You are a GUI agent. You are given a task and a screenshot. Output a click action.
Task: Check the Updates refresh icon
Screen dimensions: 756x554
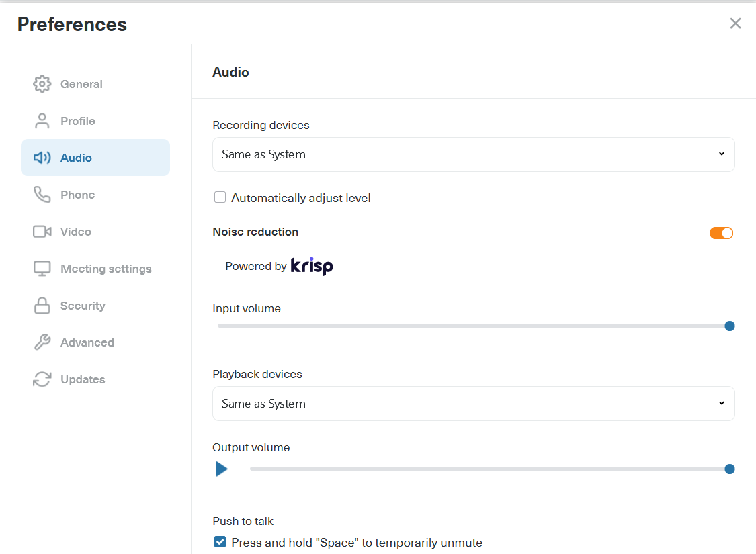42,379
